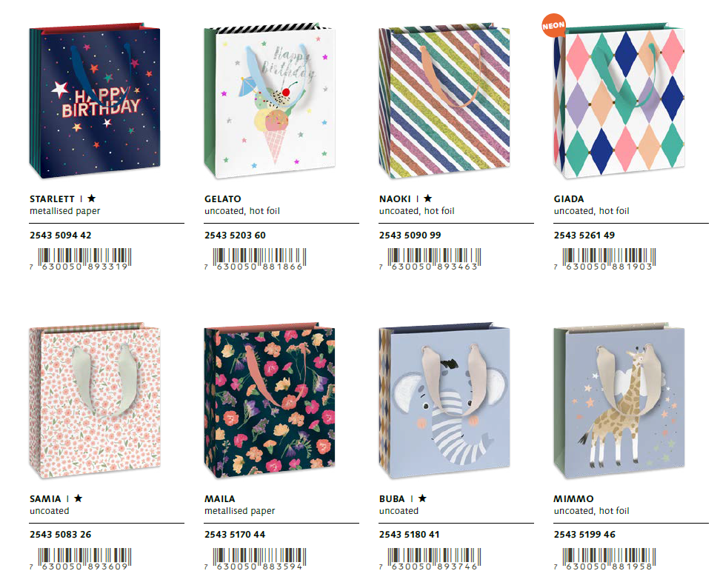Click the GELATO product name

click(223, 198)
